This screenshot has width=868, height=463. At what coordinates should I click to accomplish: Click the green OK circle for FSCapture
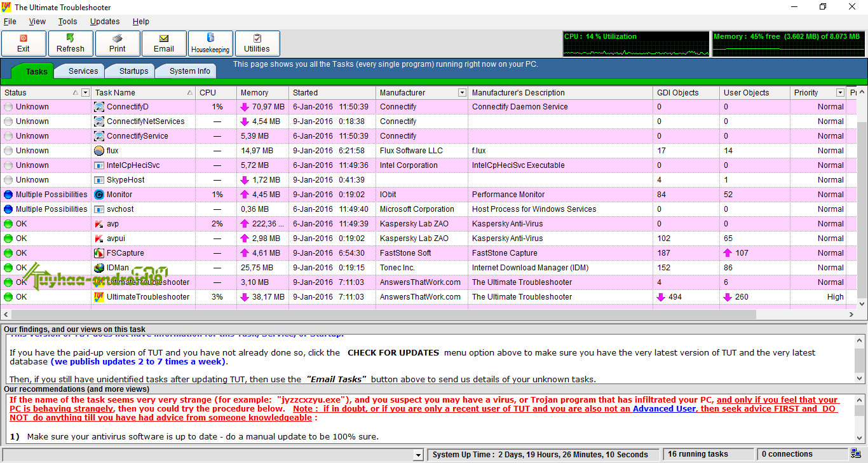(8, 253)
